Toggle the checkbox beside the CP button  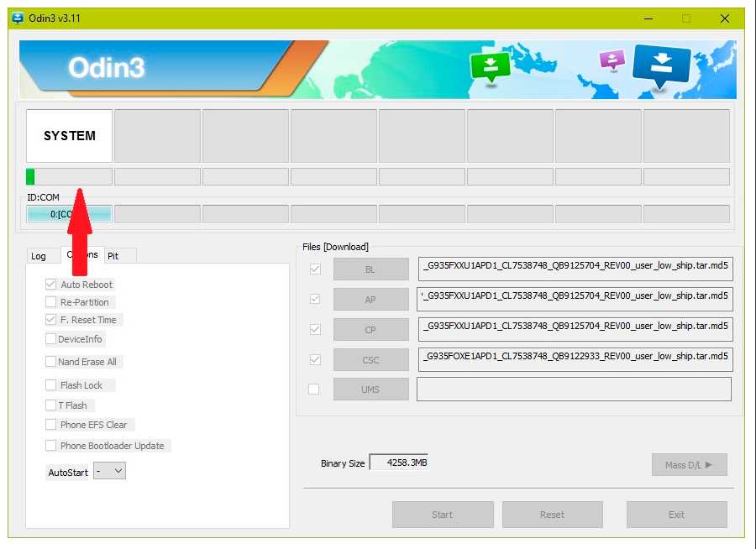click(x=315, y=329)
